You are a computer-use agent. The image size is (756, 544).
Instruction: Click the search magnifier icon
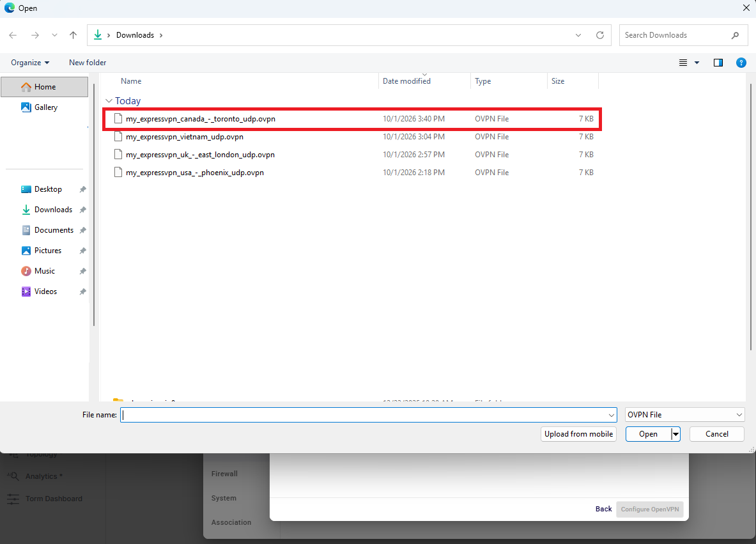click(736, 35)
